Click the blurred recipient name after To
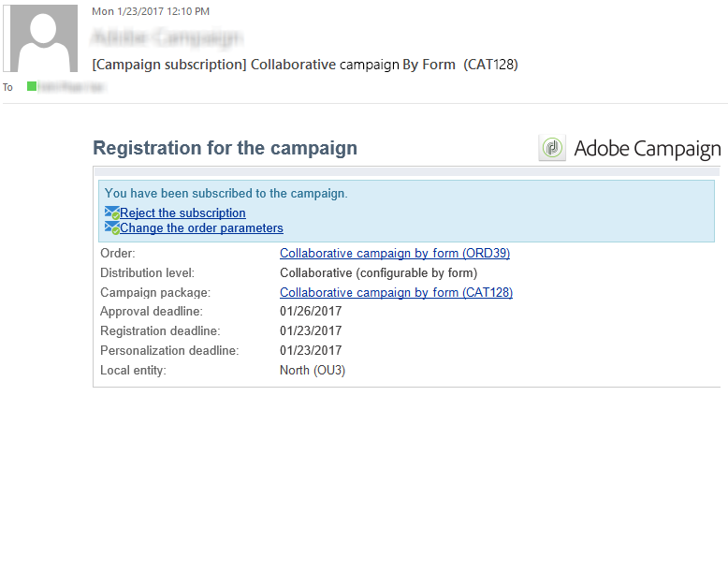The image size is (728, 572). [71, 87]
